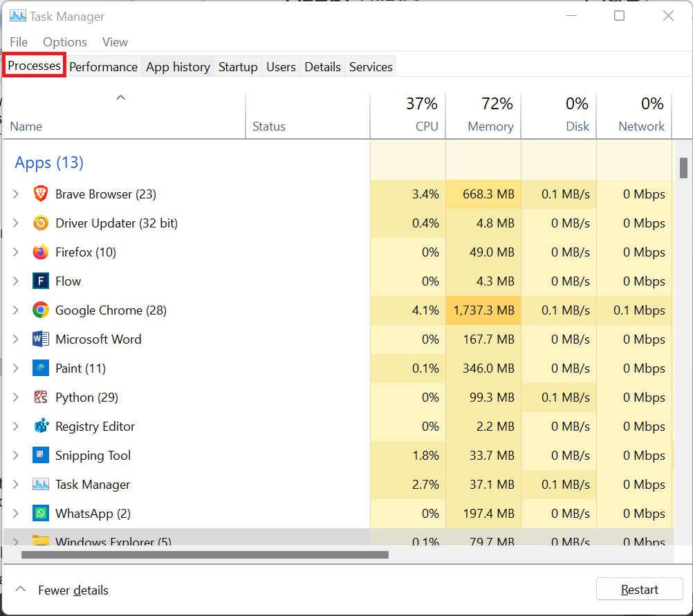Select the Python (29) row name
Screen dimensions: 693x616
(86, 398)
